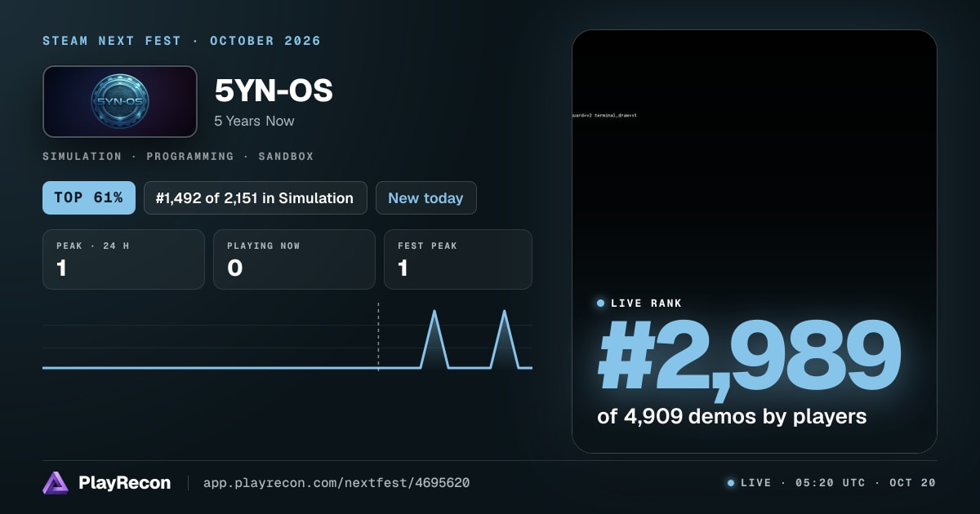The height and width of the screenshot is (514, 980).
Task: Open the 5YN-OS game capsule image
Action: pyautogui.click(x=120, y=101)
